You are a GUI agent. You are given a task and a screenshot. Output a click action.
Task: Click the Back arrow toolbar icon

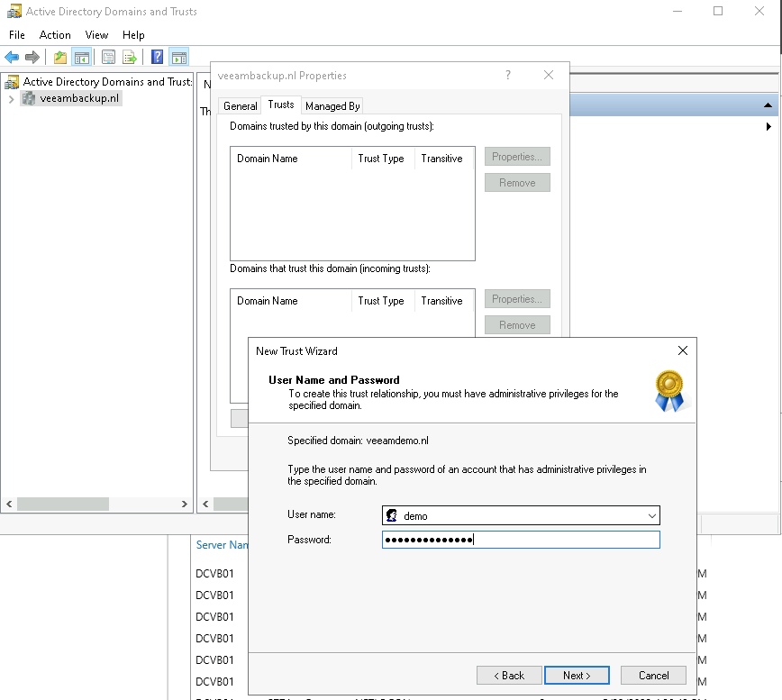pyautogui.click(x=12, y=58)
